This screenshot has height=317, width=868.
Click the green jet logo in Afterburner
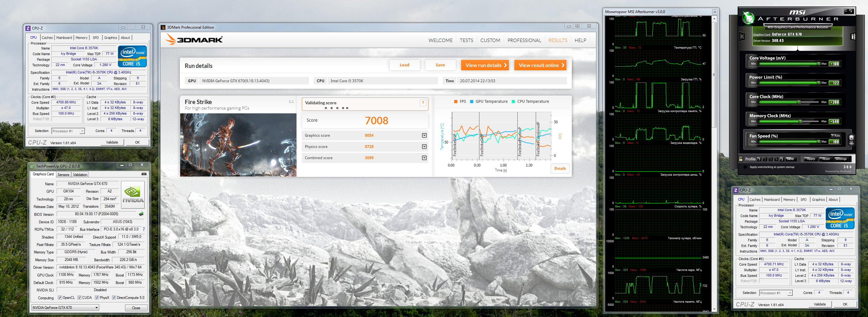[748, 18]
